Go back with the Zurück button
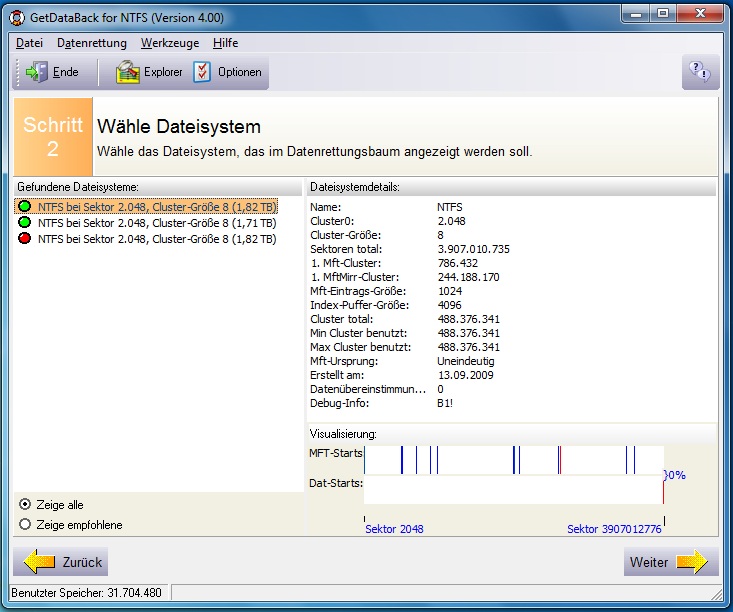Viewport: 733px width, 612px height. (61, 562)
